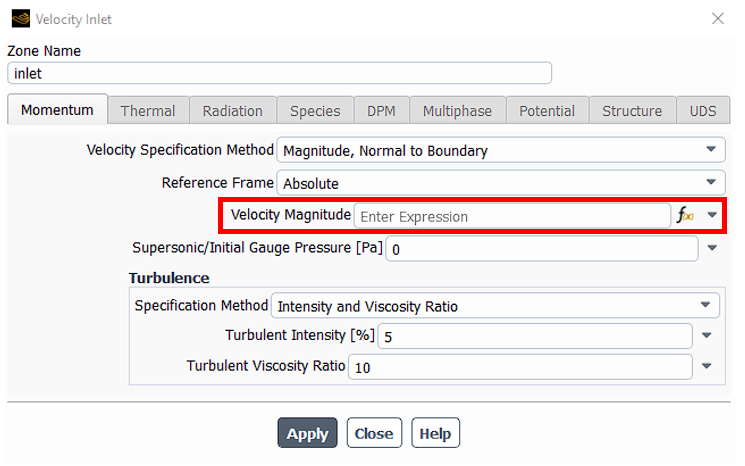The width and height of the screenshot is (745, 466).
Task: Click the Ansys Fluent logo icon in title bar
Action: [x=20, y=19]
